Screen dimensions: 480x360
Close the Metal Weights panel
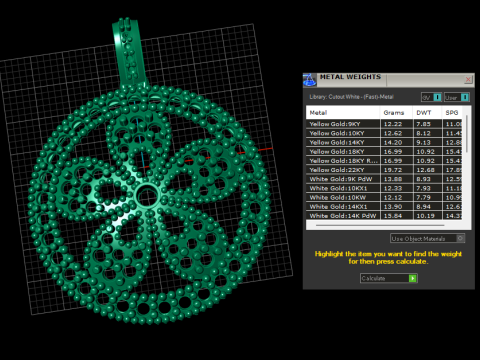click(468, 79)
